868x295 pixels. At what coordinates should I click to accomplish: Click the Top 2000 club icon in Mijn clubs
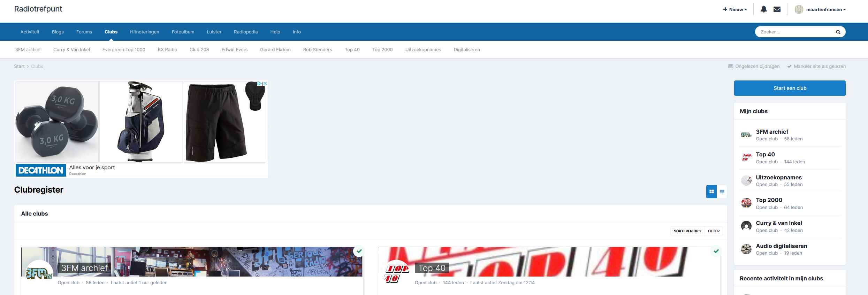coord(746,203)
